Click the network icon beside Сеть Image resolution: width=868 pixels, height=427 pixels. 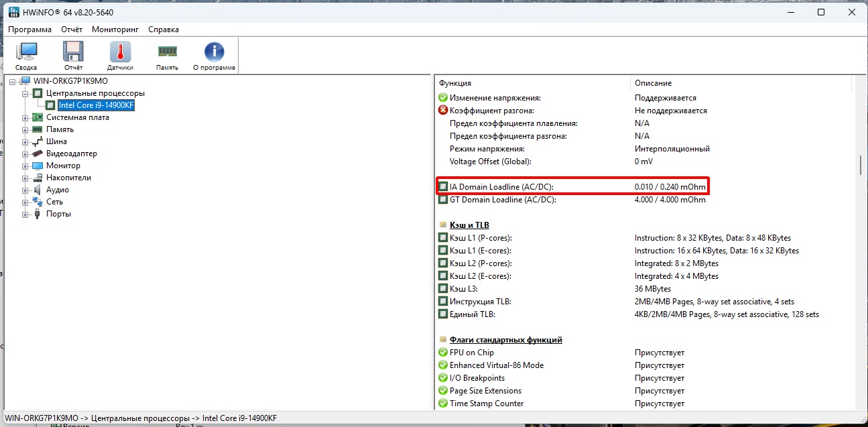click(x=38, y=202)
